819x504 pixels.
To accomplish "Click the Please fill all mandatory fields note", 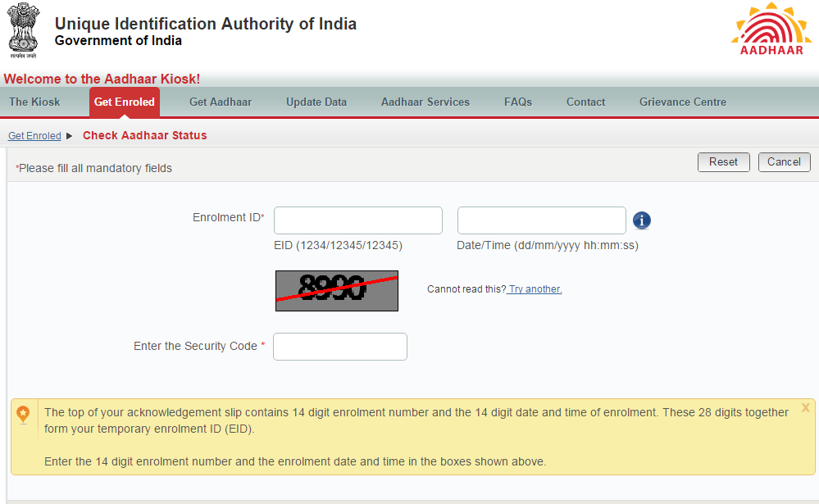I will [94, 168].
